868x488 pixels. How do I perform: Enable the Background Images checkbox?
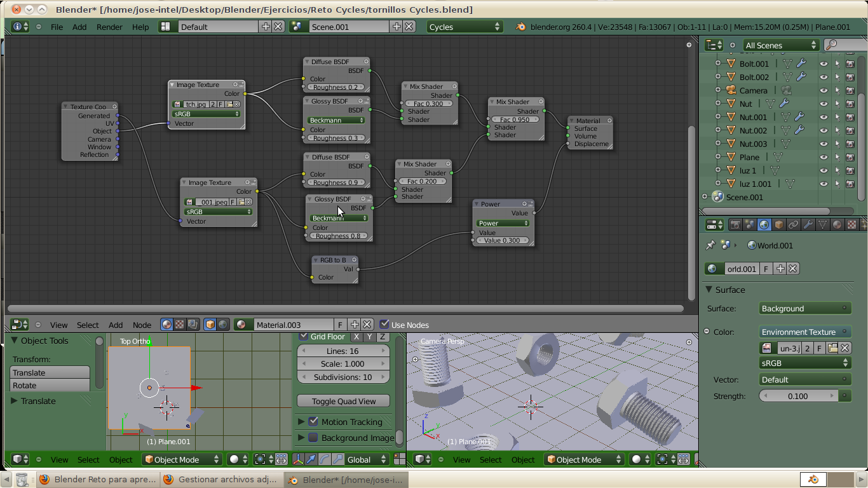[313, 438]
